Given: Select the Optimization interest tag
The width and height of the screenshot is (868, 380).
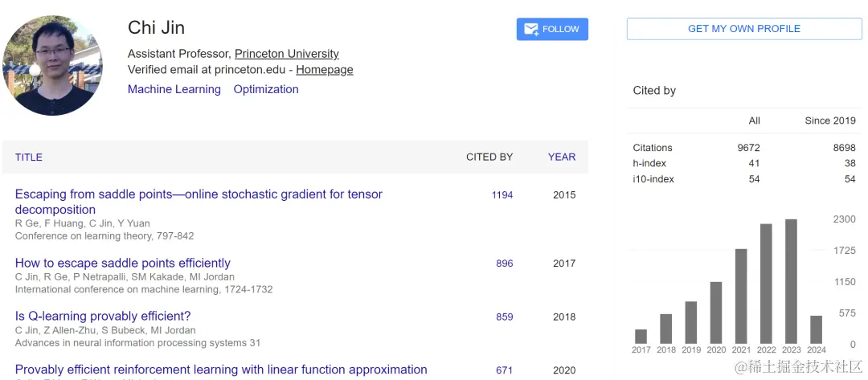Looking at the screenshot, I should (266, 89).
